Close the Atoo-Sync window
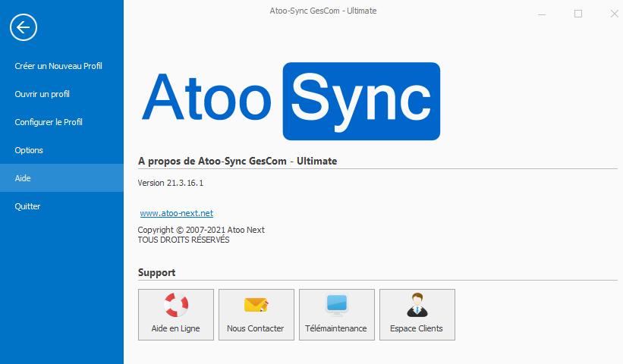Viewport: 623px width, 364px height. (x=613, y=14)
